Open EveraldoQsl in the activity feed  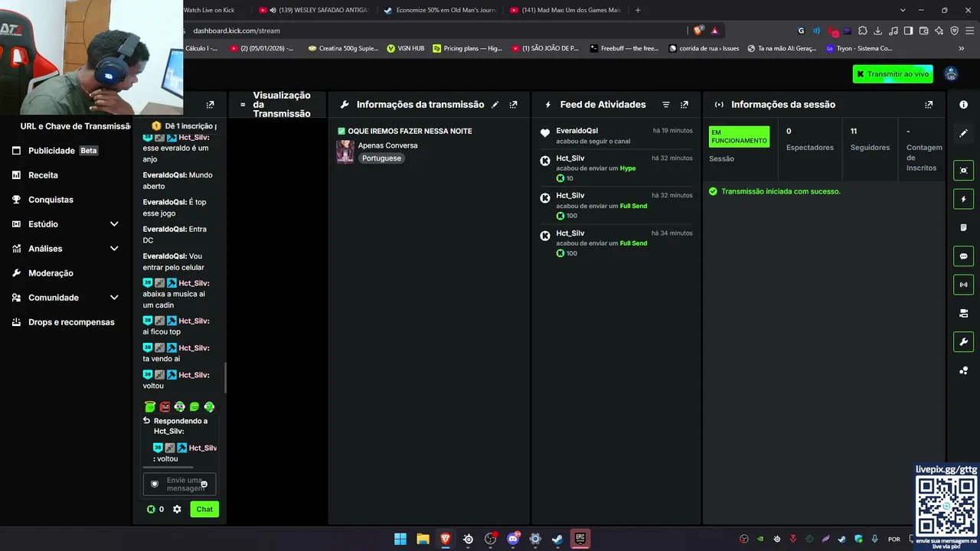[x=577, y=131]
